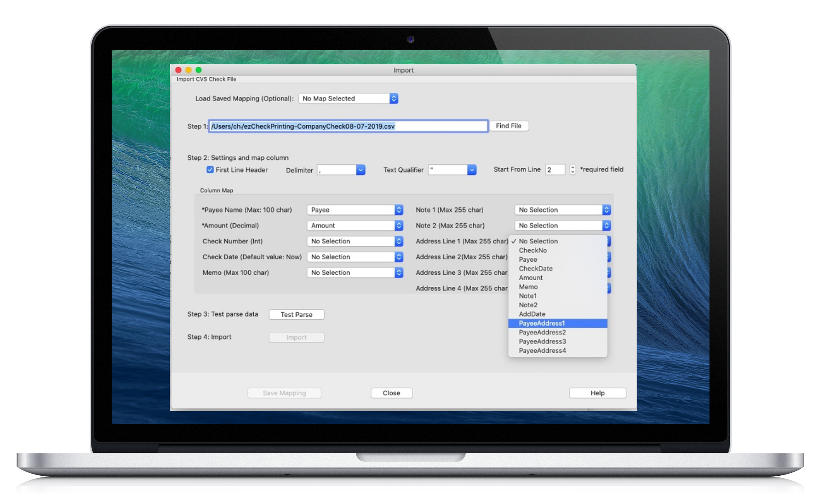Choose AddDate from the dropdown menu
Image resolution: width=822 pixels, height=504 pixels.
tap(532, 314)
